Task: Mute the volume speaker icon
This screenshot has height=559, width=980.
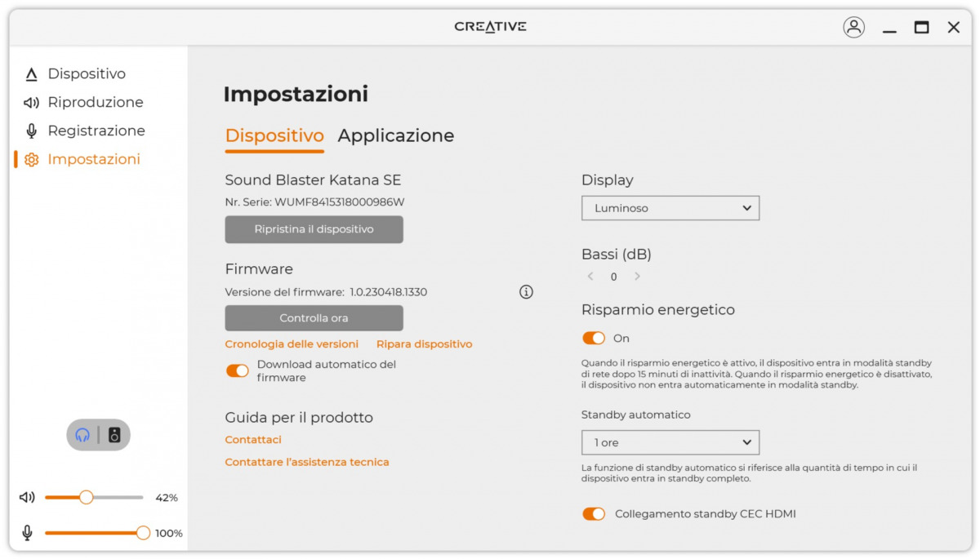Action: click(x=28, y=497)
